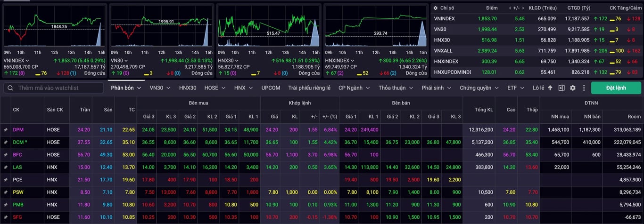Toggle the pin on the LAS row

(6, 167)
